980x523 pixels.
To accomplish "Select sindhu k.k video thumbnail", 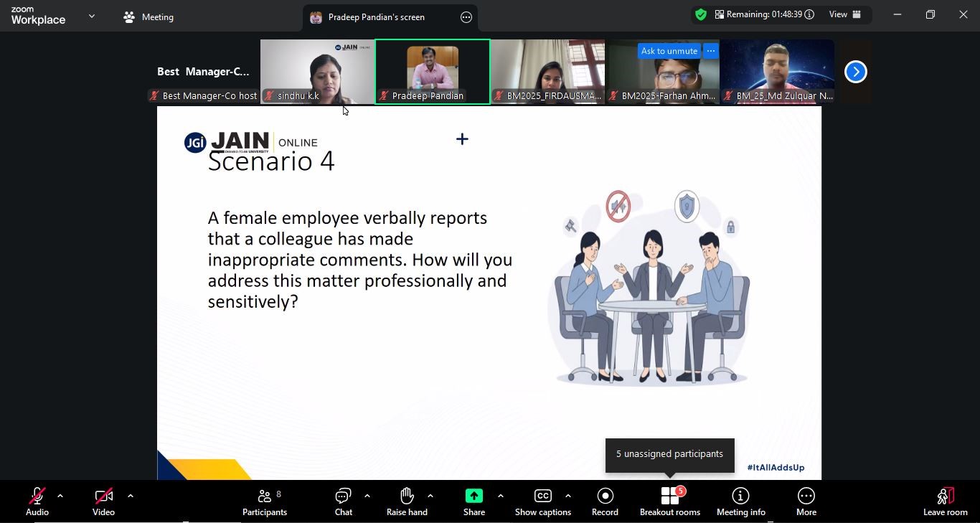I will click(317, 72).
